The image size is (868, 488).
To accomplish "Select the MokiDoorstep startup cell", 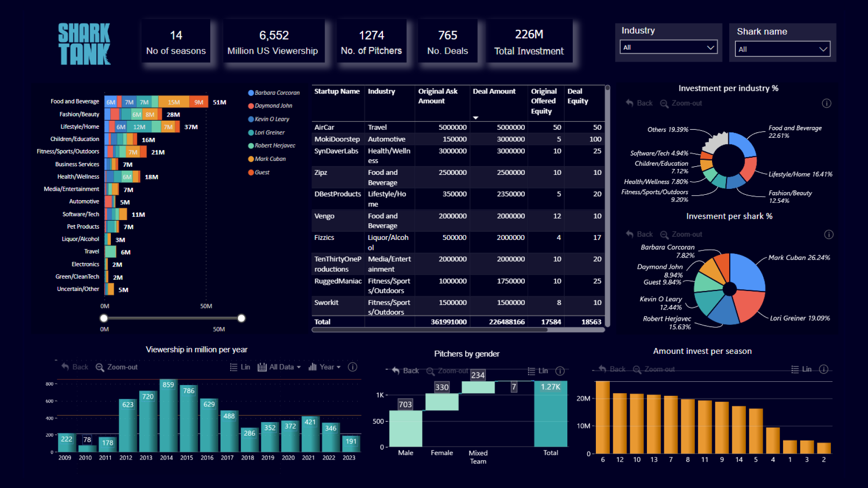I will (x=337, y=139).
